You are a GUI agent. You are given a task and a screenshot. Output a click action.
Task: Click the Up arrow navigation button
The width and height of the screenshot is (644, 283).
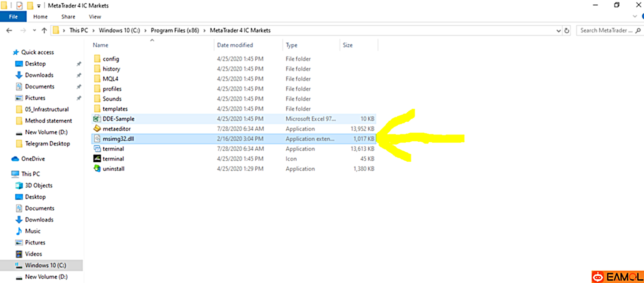coord(44,30)
